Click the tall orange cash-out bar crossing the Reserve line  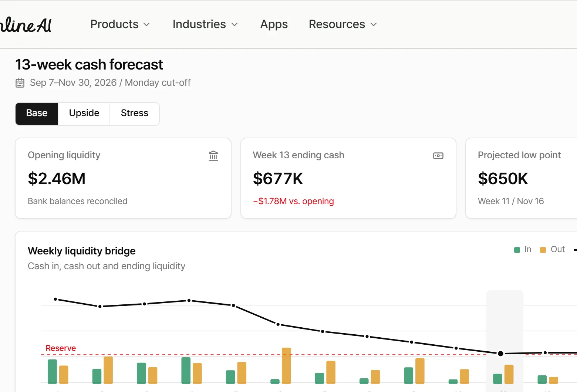click(286, 366)
